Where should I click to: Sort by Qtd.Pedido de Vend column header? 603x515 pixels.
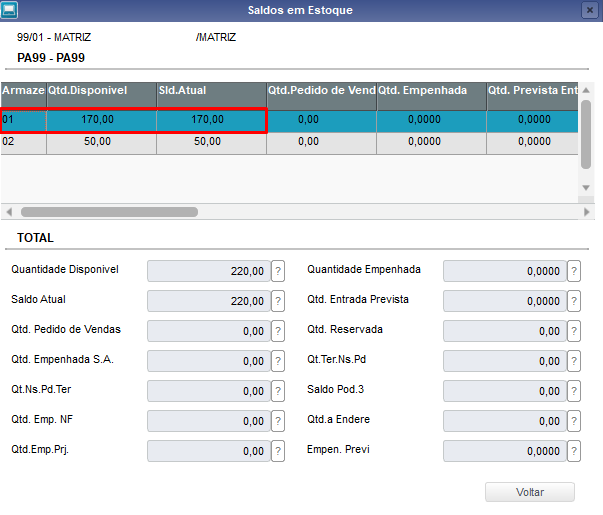(x=321, y=95)
